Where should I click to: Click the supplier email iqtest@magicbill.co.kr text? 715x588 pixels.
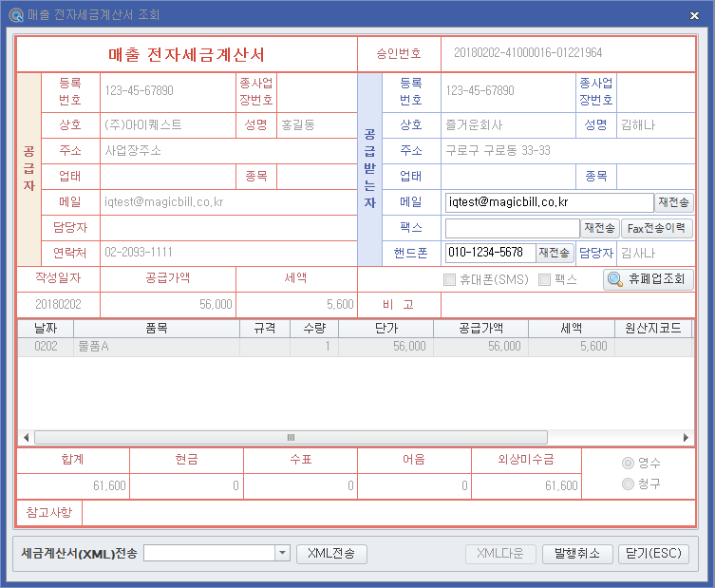tap(163, 202)
